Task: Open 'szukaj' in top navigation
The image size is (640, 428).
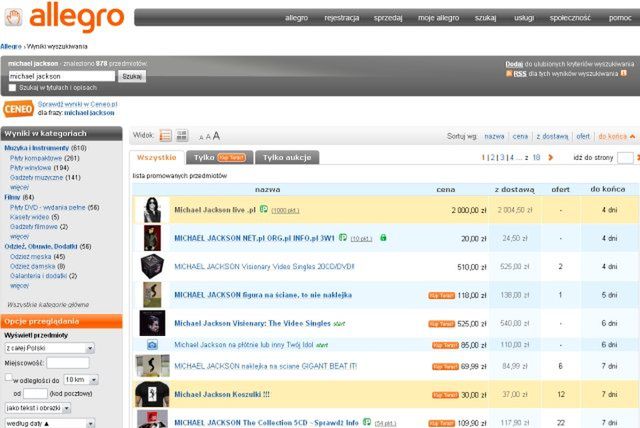Action: 485,18
